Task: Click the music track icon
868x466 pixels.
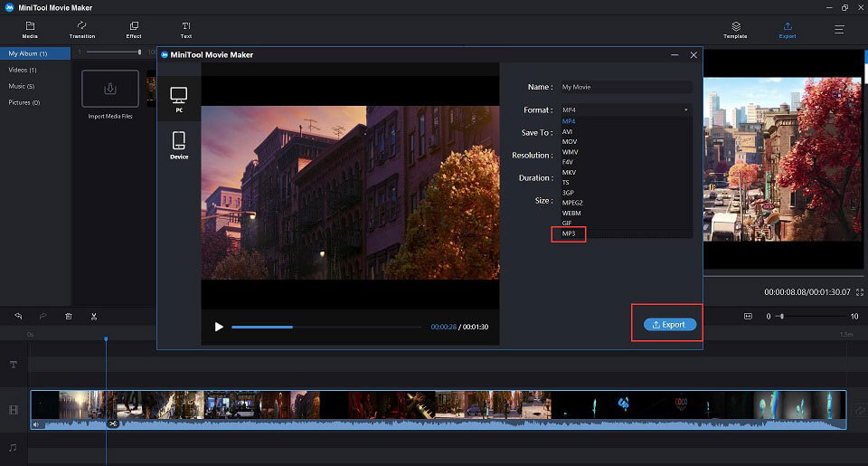Action: (x=13, y=447)
